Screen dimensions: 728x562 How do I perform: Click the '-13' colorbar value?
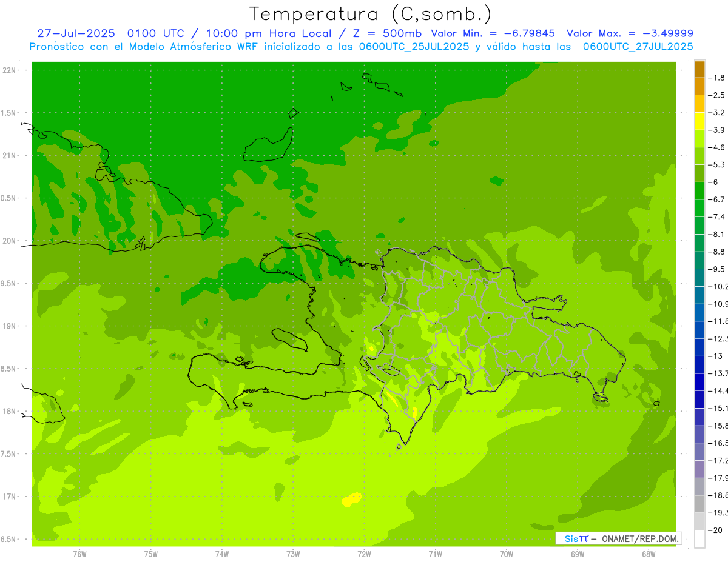(x=715, y=356)
